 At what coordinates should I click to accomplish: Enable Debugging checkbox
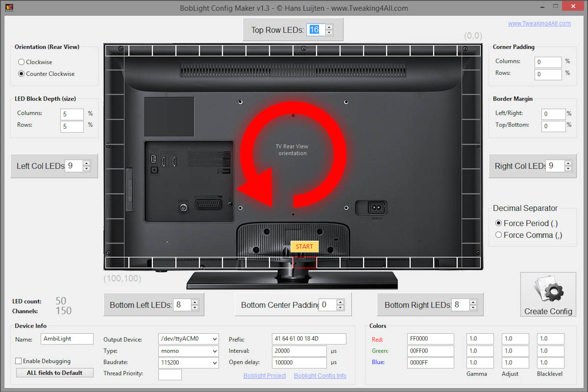(19, 361)
